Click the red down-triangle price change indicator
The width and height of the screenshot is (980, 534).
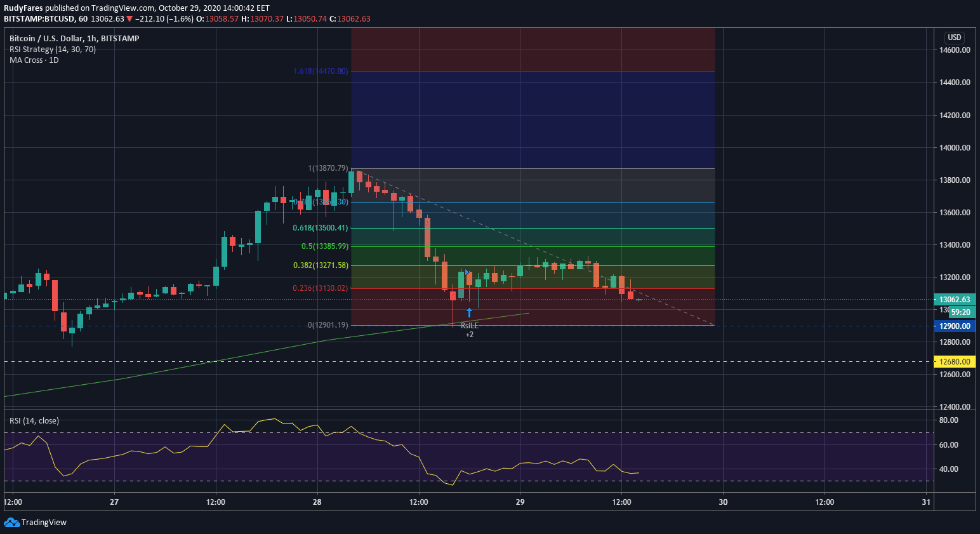[129, 19]
